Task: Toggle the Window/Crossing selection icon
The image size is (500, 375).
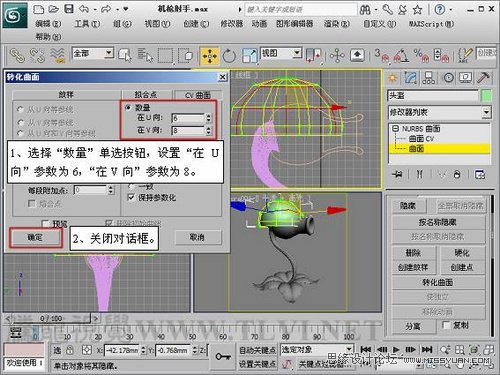Action: tap(186, 55)
